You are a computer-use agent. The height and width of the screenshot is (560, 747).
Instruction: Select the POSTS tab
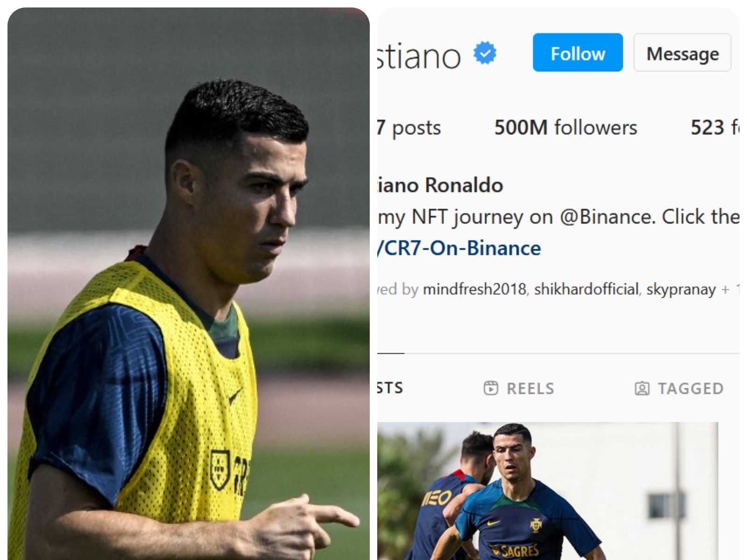390,388
